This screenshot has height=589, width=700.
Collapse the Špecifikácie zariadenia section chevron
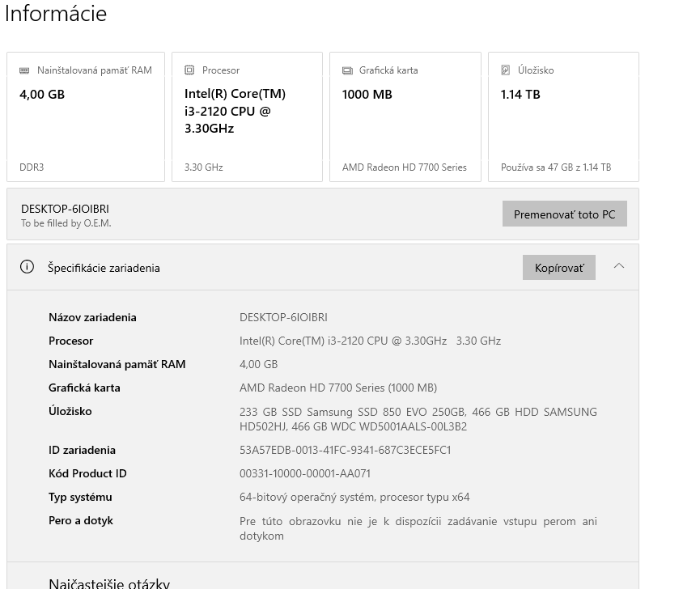[x=619, y=266]
